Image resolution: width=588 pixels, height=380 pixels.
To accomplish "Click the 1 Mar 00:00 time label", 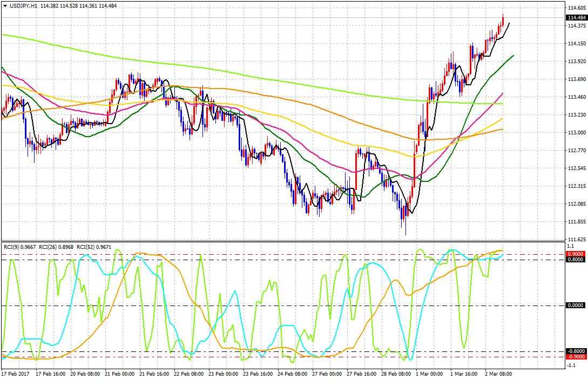I will [430, 374].
